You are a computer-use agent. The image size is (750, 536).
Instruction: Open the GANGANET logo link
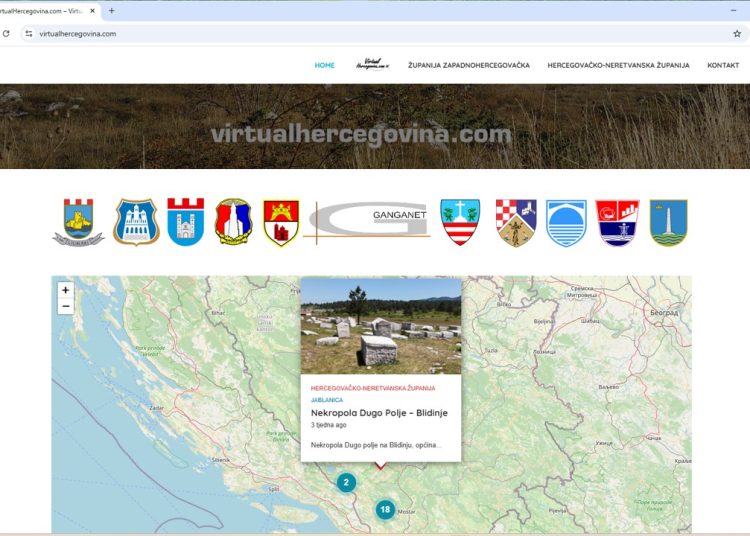367,223
